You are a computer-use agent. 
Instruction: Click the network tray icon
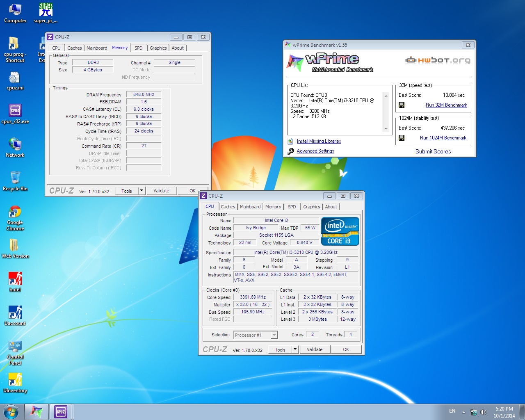474,412
